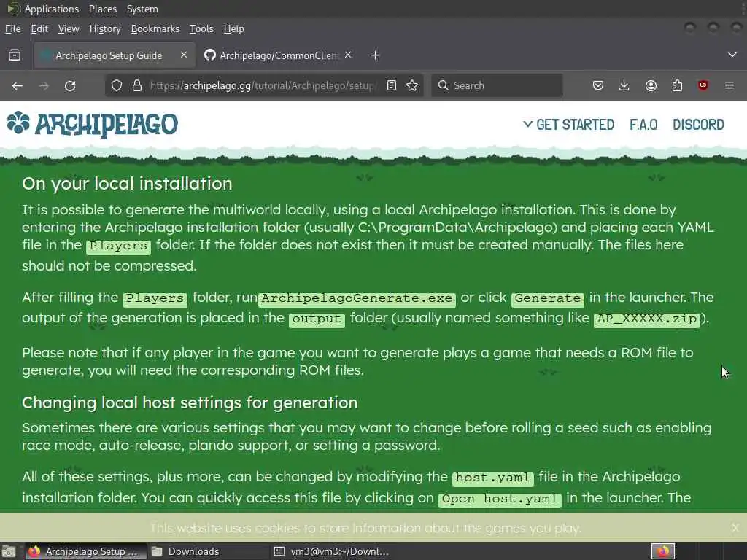Click the Archipelago logo
Viewport: 747px width, 560px height.
[x=93, y=124]
